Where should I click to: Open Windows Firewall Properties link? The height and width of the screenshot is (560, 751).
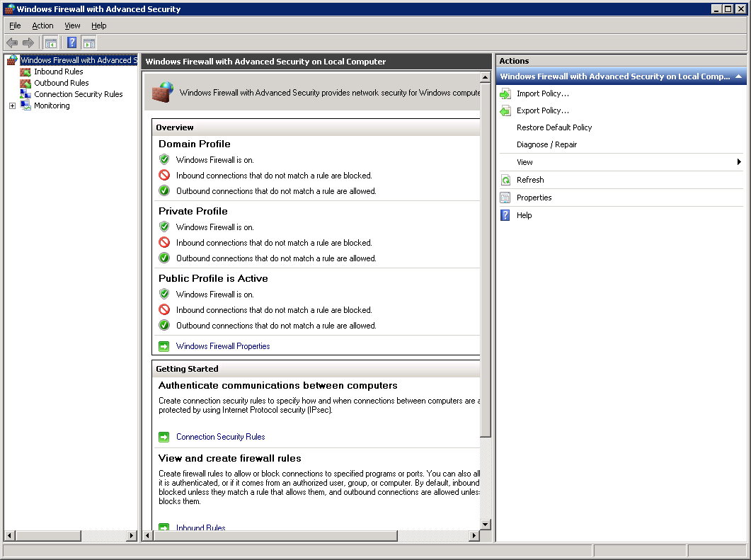(x=223, y=346)
